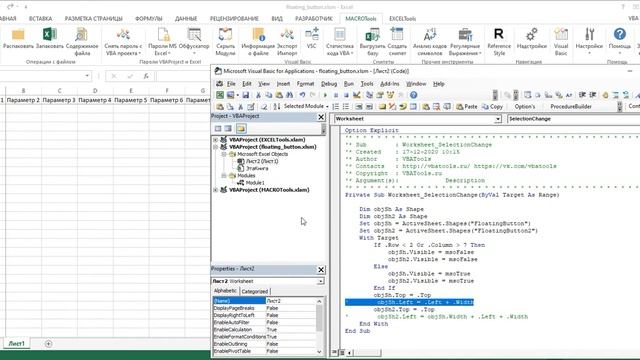This screenshot has height=360, width=640.
Task: Click the Copy button in VBA toolbar
Action: (492, 107)
